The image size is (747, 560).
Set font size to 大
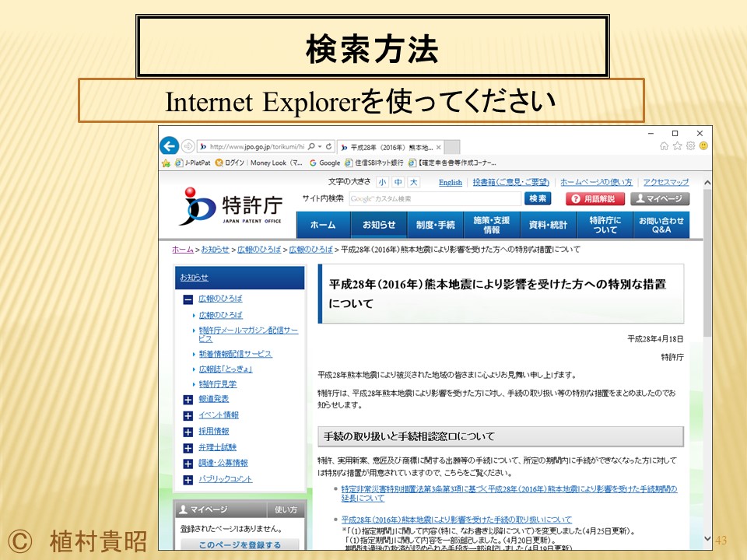click(x=413, y=182)
